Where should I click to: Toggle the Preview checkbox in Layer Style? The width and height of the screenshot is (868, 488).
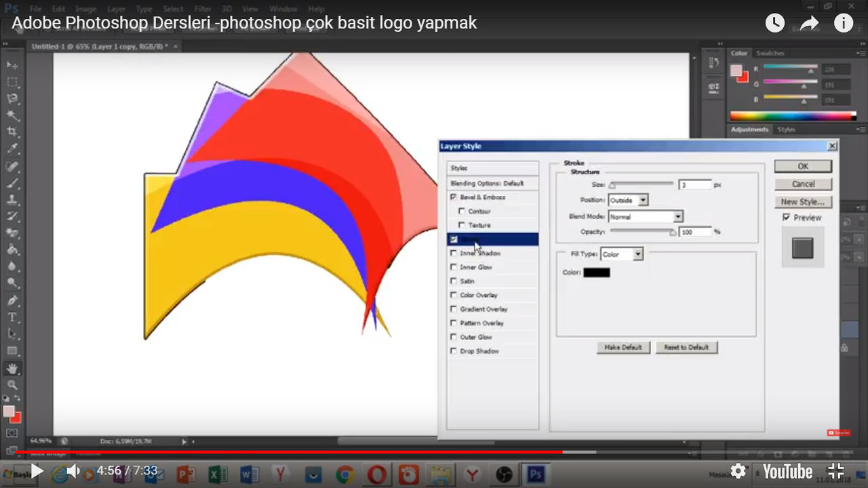(786, 218)
